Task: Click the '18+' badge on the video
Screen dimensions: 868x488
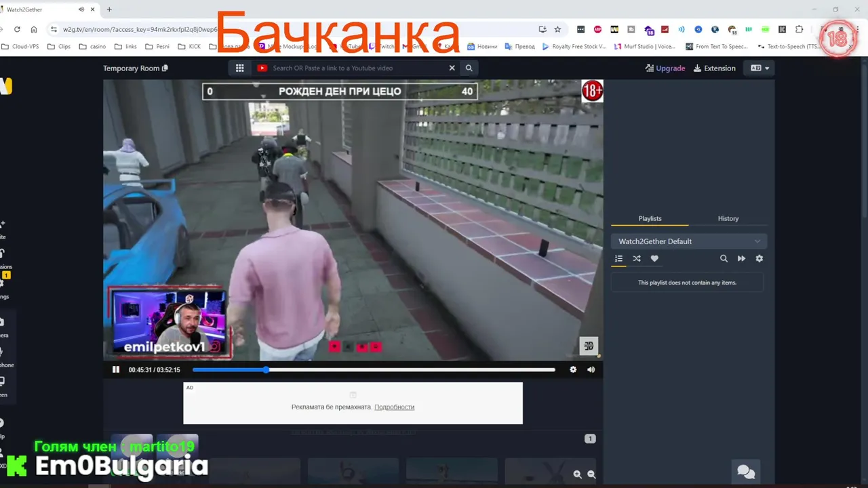Action: [x=592, y=91]
